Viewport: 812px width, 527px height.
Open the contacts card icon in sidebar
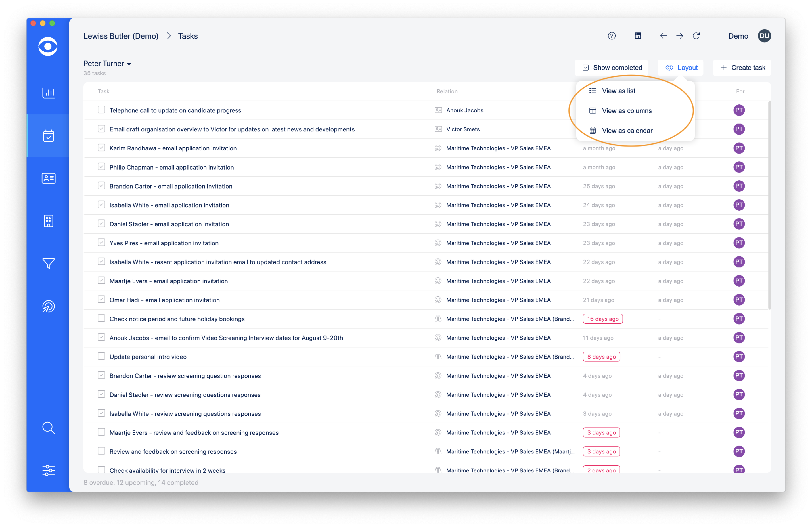click(x=48, y=178)
